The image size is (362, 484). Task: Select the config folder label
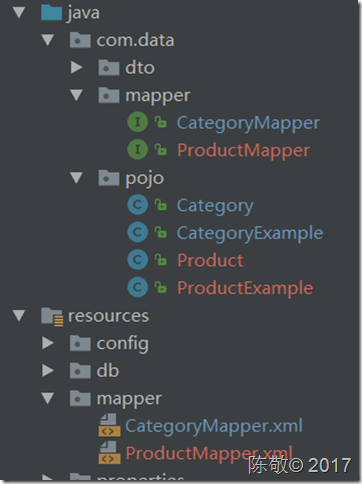(x=123, y=344)
